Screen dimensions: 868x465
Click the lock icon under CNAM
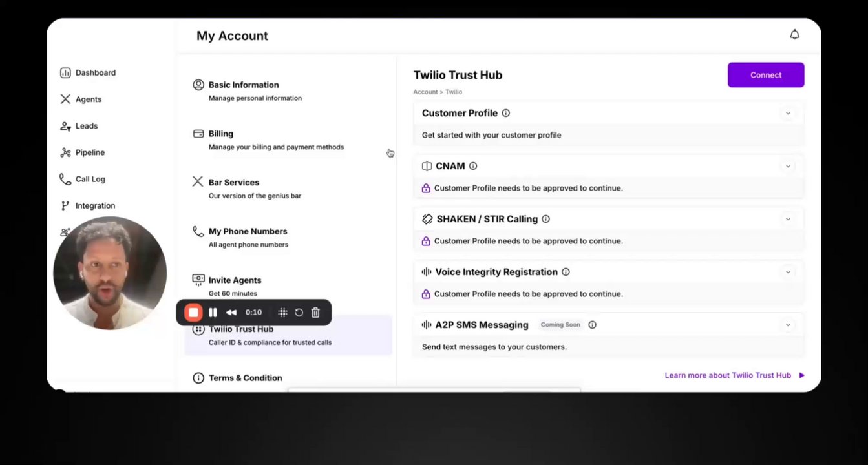coord(426,189)
